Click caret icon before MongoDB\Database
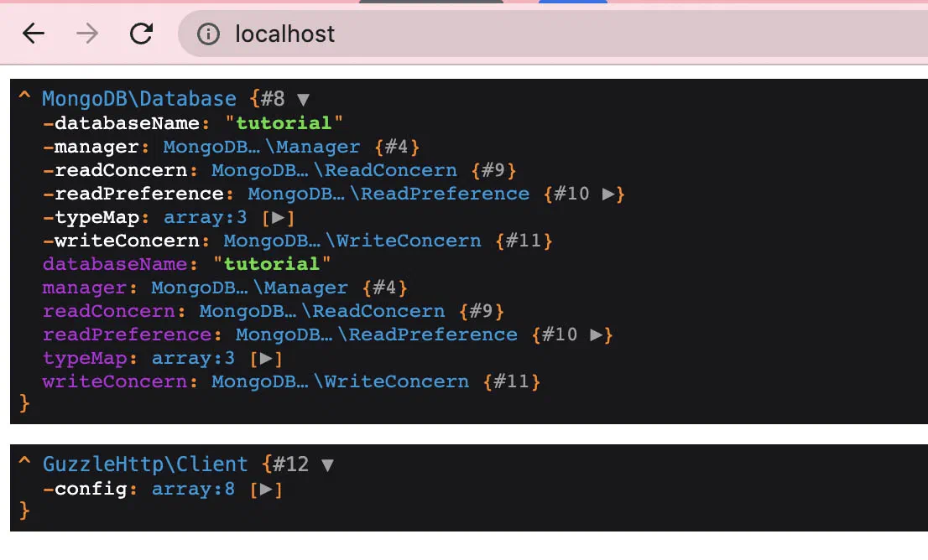The image size is (928, 560). point(24,96)
